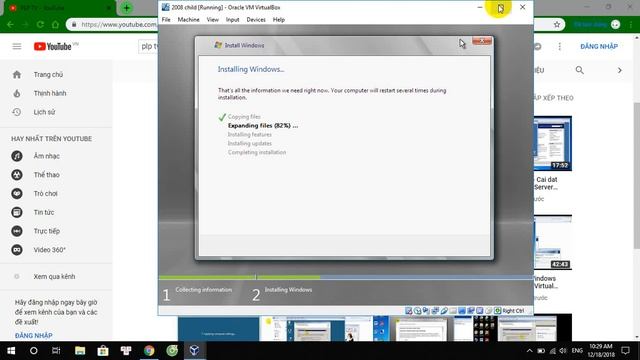Go back in the Chrome browser
The image size is (640, 360).
coord(10,24)
